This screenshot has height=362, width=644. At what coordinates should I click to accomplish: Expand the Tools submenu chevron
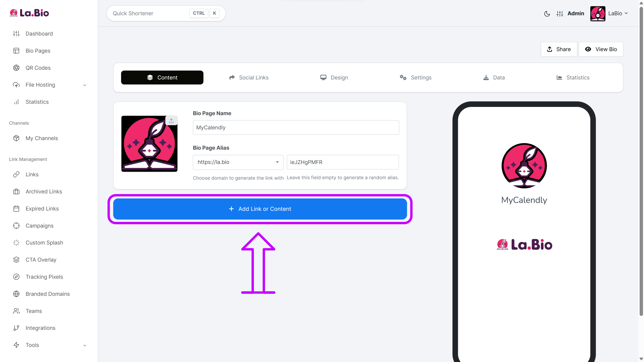85,345
